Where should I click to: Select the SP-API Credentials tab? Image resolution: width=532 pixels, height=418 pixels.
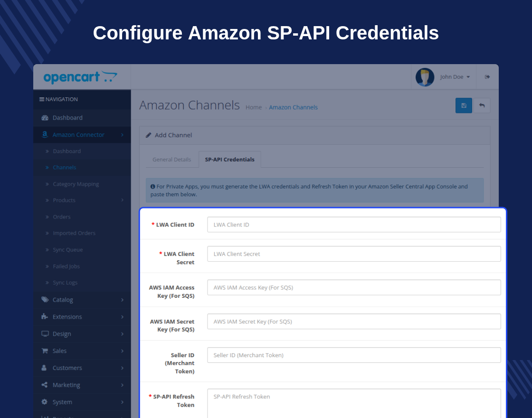[230, 160]
